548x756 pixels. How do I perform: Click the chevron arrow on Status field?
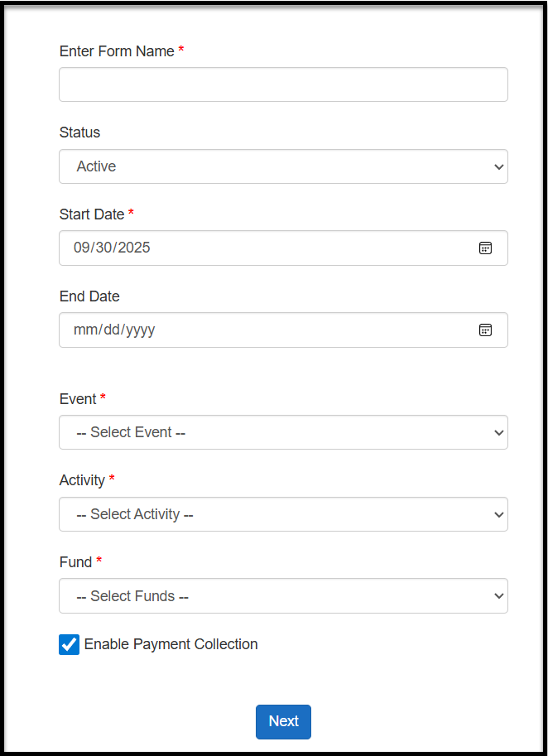[x=498, y=166]
